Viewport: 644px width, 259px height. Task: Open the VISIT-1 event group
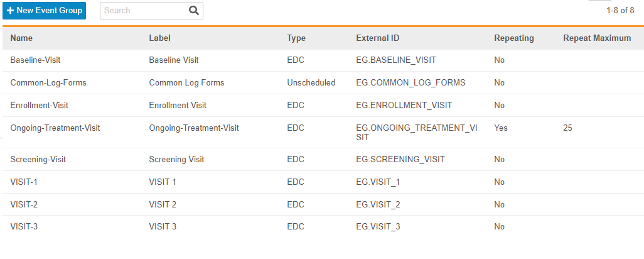click(24, 182)
